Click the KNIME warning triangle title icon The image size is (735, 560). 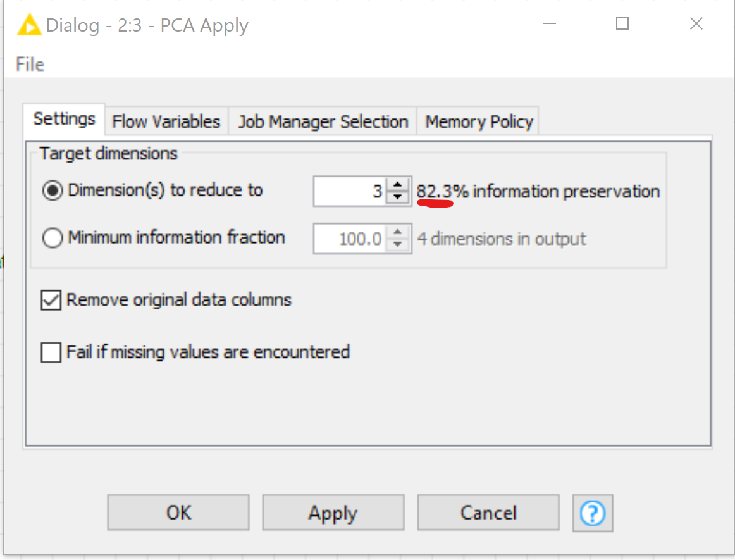pyautogui.click(x=28, y=25)
